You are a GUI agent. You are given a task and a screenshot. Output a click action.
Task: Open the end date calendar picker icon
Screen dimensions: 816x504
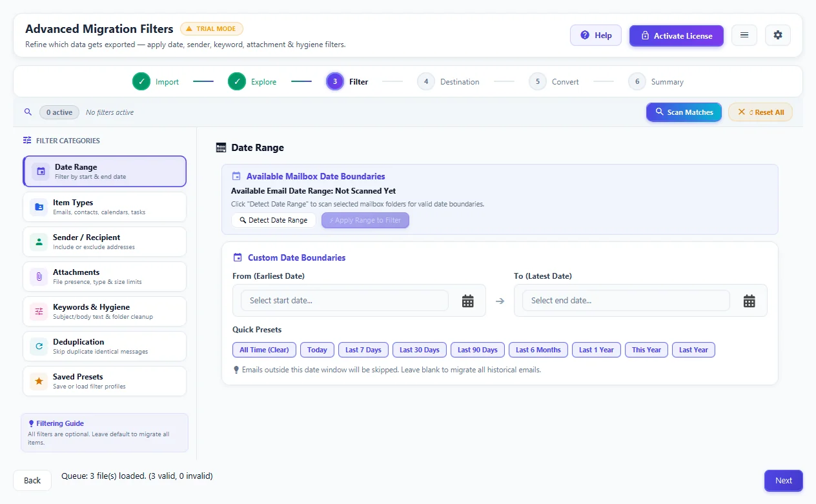[x=750, y=301]
